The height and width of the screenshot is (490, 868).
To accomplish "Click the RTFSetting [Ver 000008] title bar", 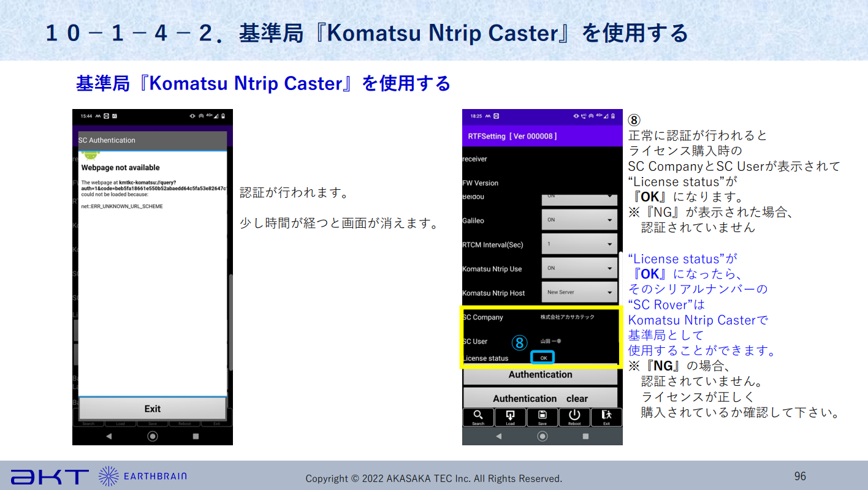I will tap(542, 136).
